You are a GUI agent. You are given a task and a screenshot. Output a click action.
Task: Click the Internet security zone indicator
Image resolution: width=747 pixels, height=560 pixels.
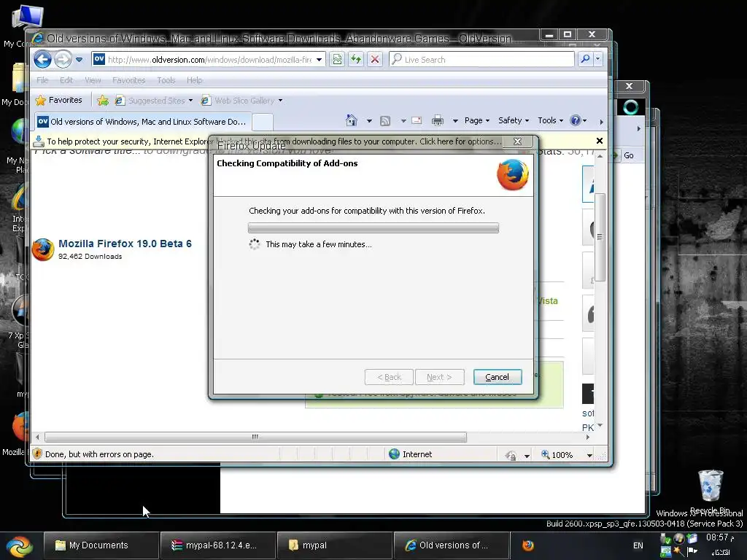(x=410, y=454)
